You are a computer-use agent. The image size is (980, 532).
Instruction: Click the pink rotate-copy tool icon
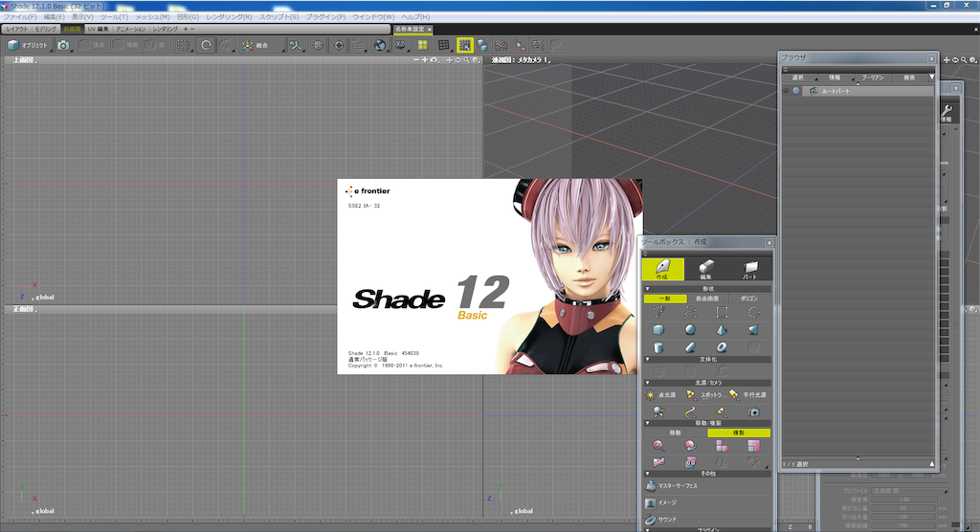point(690,446)
